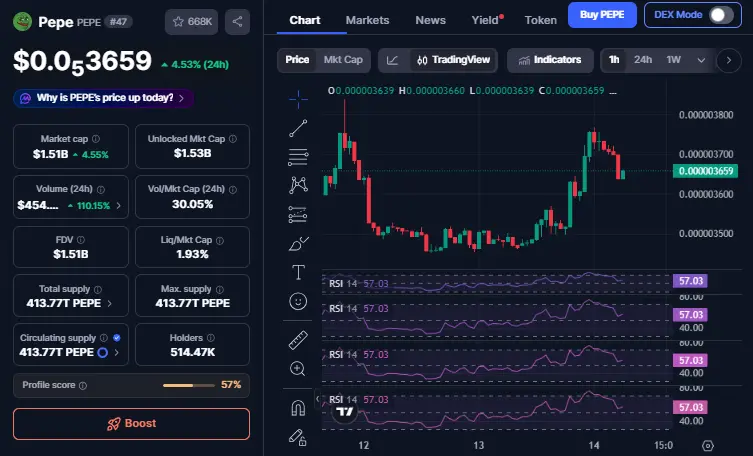Expand the OHLC legend ellipsis
Viewport: 753px width, 456px height.
613,91
